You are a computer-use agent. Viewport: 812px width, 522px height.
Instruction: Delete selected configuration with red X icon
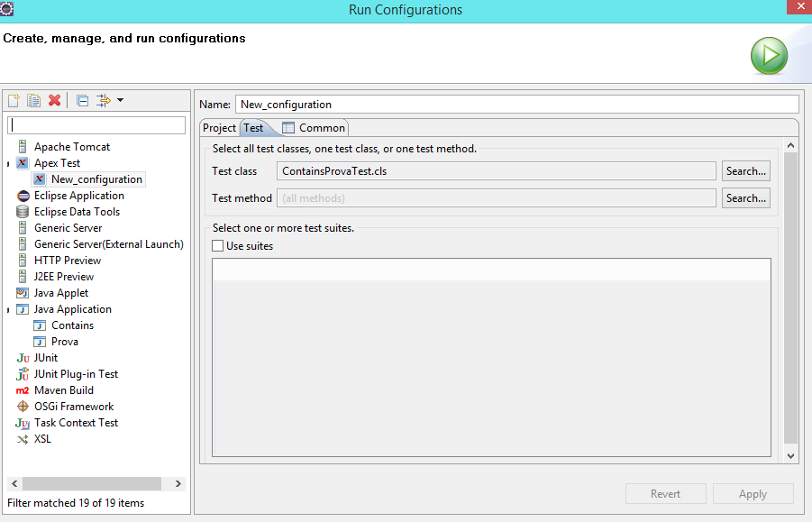tap(55, 101)
